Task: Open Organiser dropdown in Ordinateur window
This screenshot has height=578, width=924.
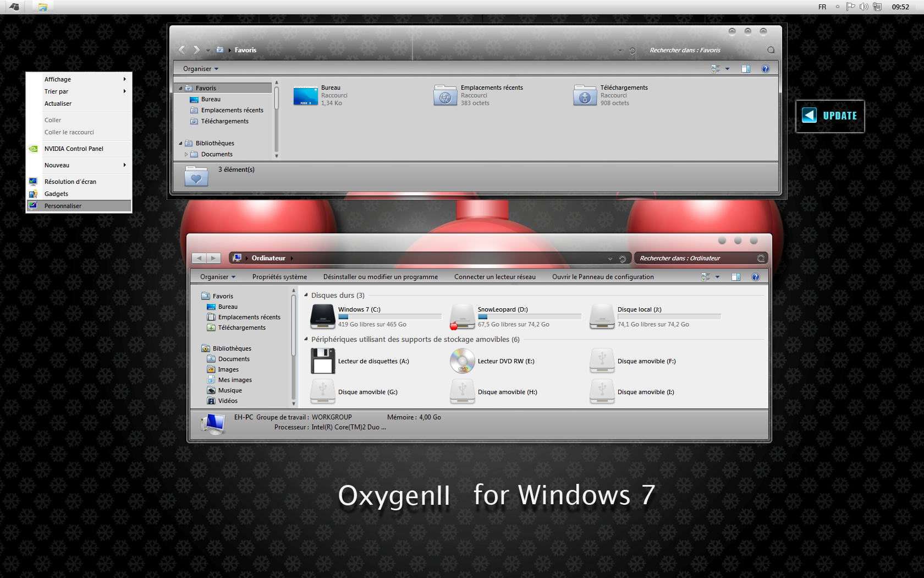Action: click(x=218, y=277)
